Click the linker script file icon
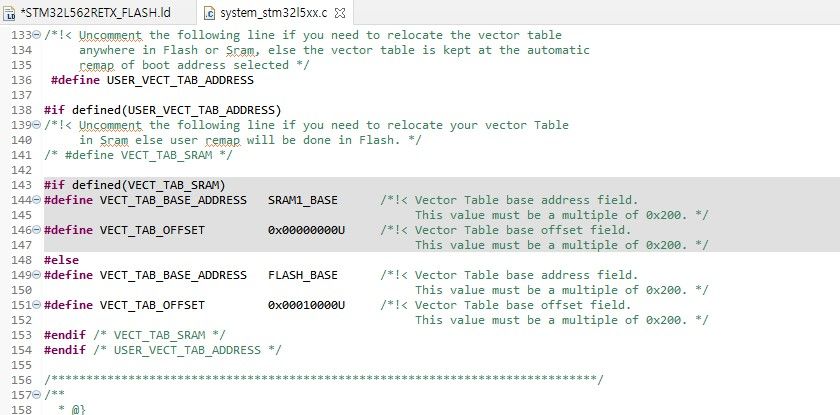 [9, 13]
